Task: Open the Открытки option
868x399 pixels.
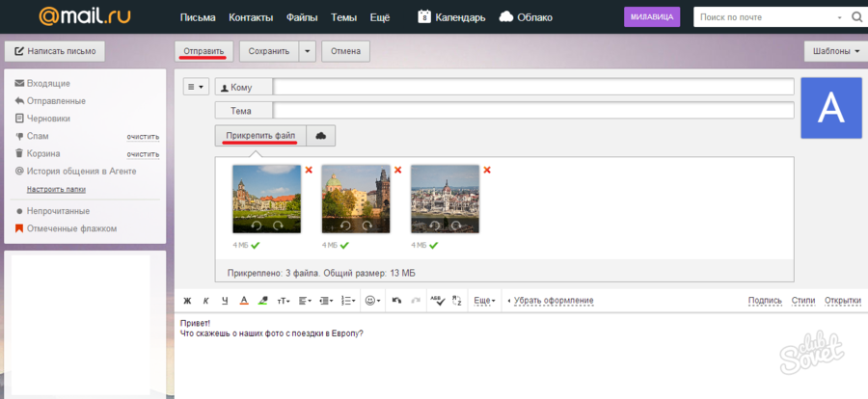Action: pyautogui.click(x=843, y=301)
